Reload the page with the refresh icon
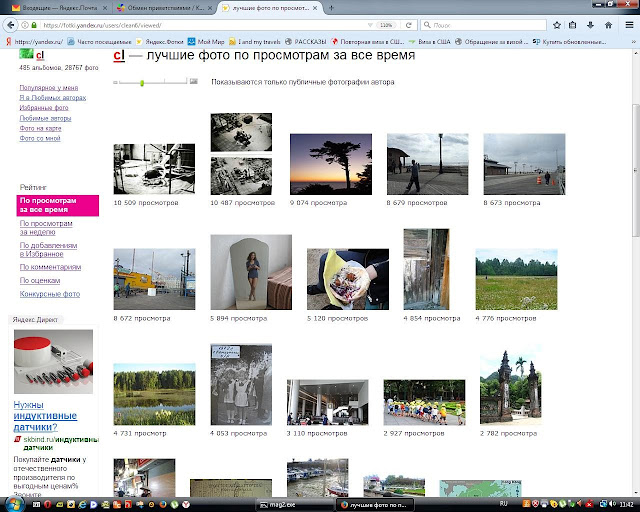640x512 pixels. point(409,25)
